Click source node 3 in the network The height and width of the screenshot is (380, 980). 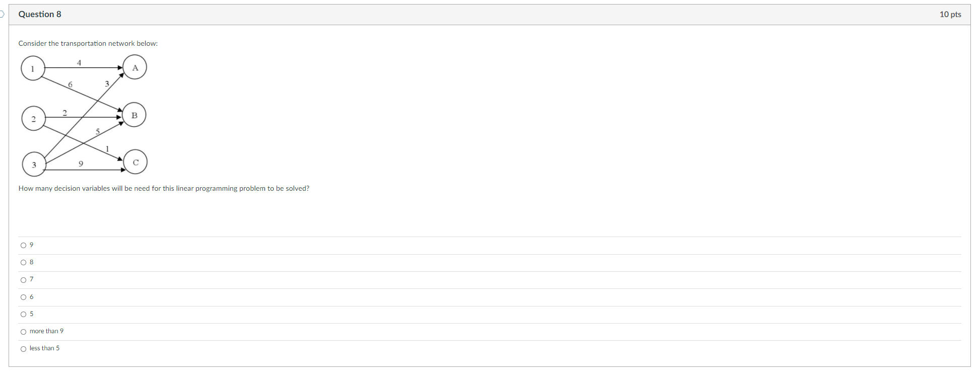tap(34, 164)
